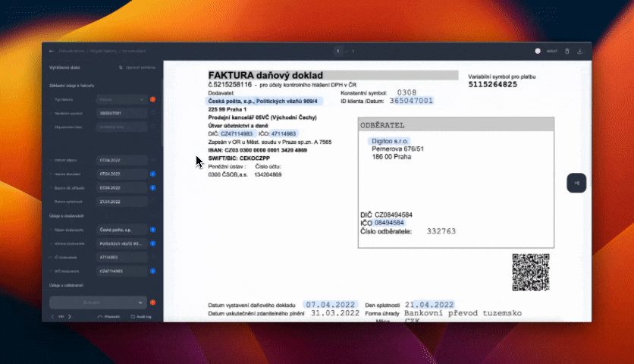Click the QR code on the invoice
Image resolution: width=634 pixels, height=364 pixels.
[x=531, y=272]
